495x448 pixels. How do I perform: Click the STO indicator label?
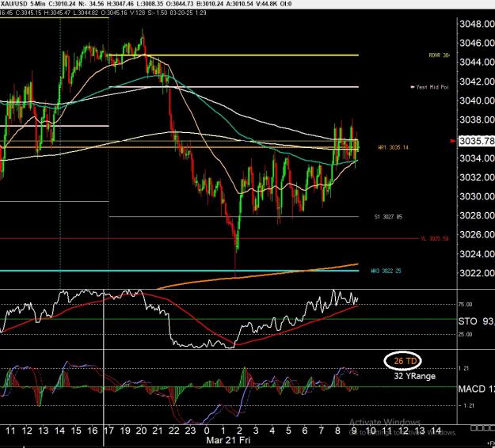467,321
